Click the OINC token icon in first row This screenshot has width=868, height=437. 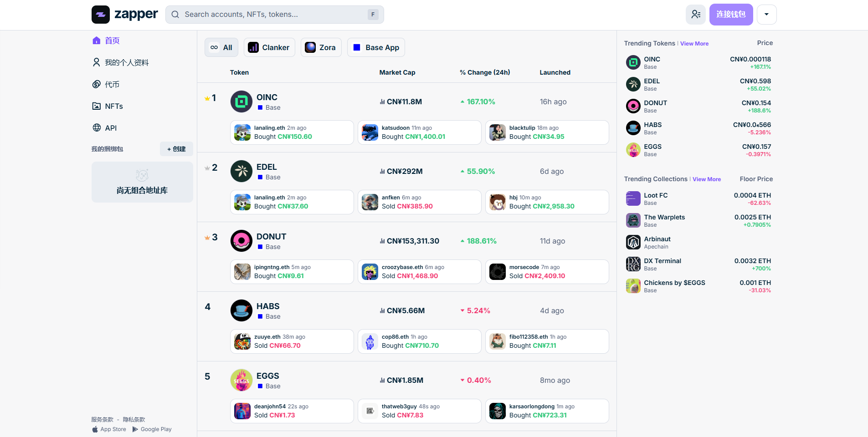[x=241, y=102]
